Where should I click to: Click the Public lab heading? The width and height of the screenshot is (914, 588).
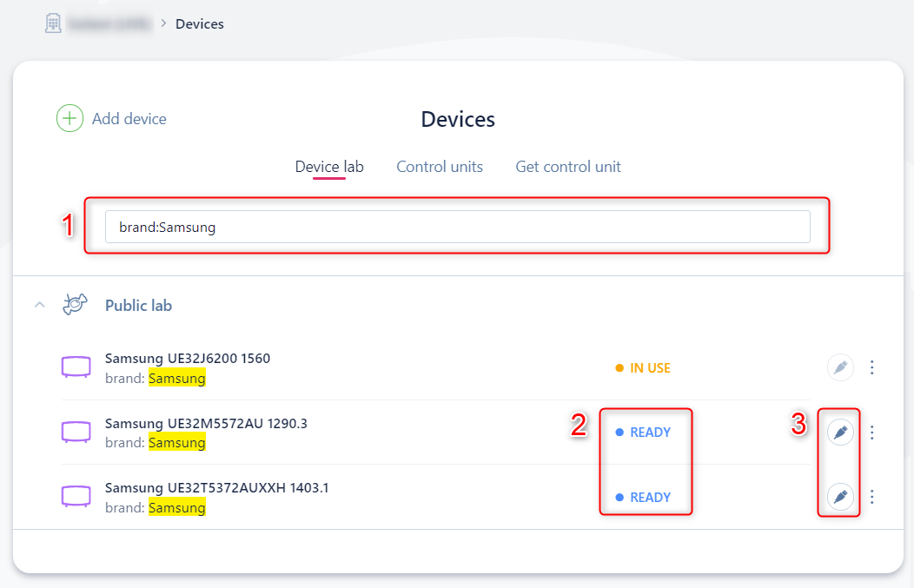[x=139, y=306]
